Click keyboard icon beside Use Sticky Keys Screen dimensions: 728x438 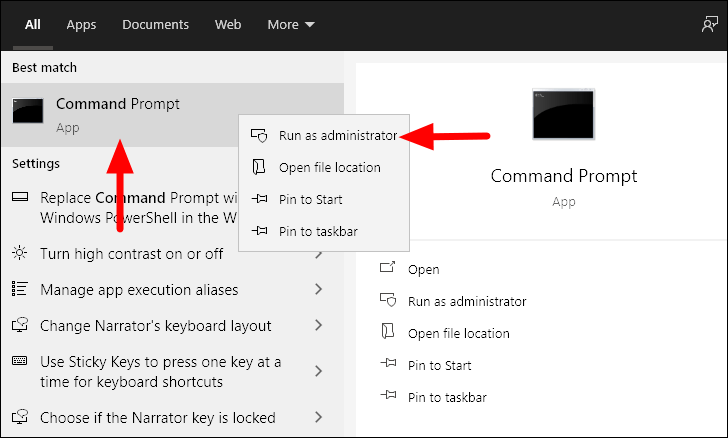[20, 361]
